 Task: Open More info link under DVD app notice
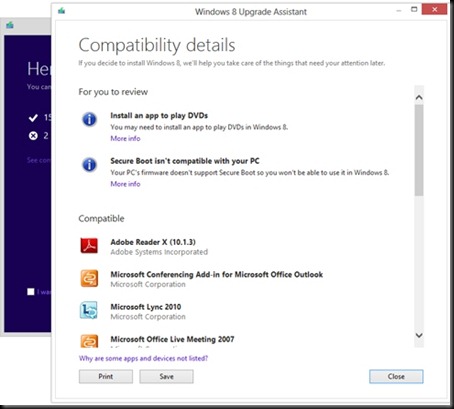click(125, 138)
